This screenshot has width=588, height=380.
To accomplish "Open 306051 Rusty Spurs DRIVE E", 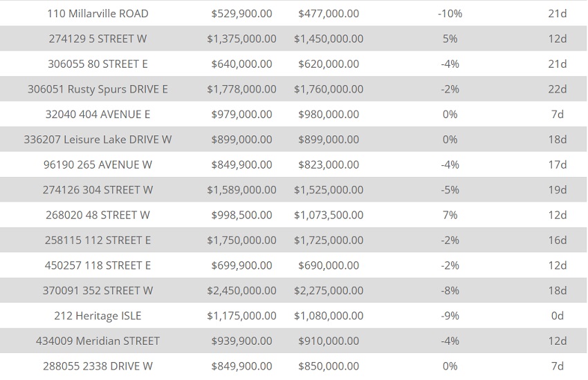I will (98, 89).
